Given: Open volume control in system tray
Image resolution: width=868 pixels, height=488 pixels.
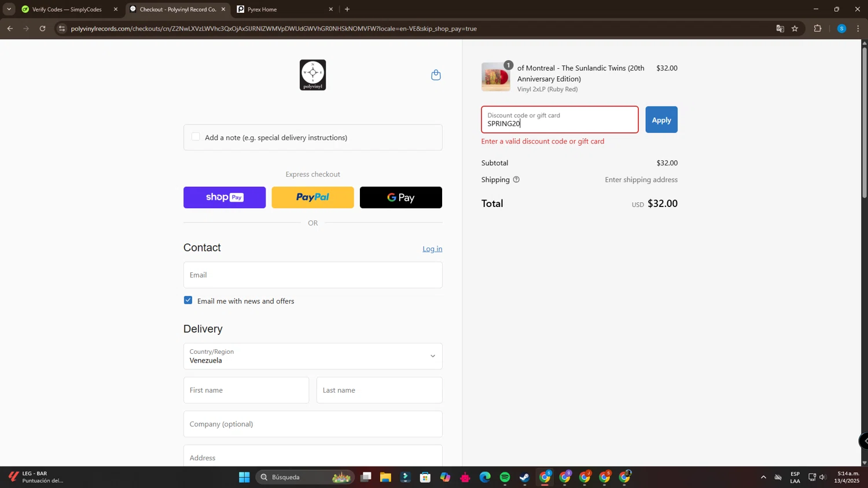Looking at the screenshot, I should 822,477.
